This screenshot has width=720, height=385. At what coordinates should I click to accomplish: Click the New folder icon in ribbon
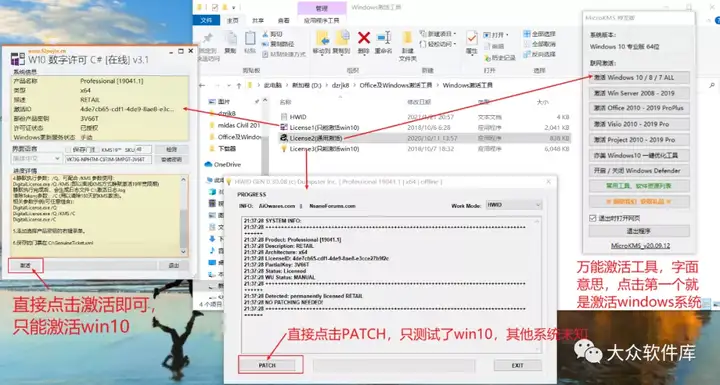(407, 39)
